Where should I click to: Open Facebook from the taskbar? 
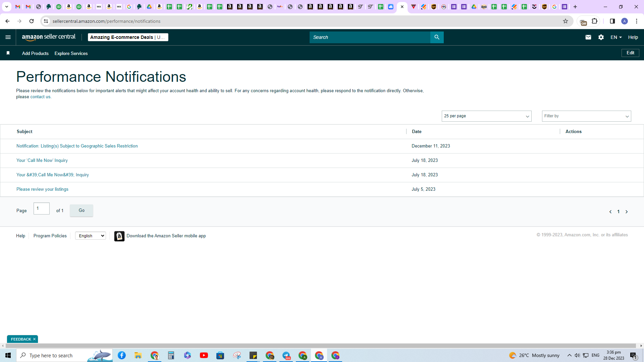[122, 355]
